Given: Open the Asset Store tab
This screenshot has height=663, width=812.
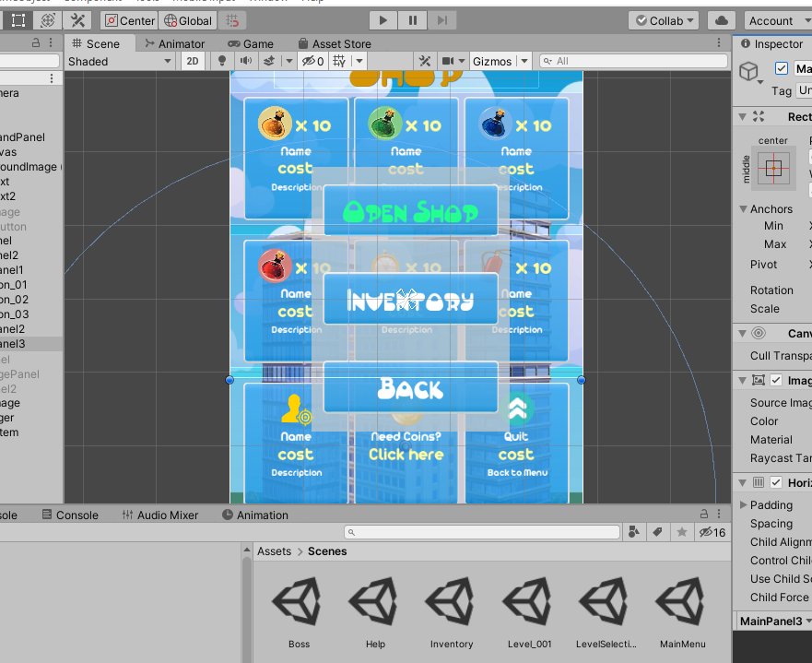Looking at the screenshot, I should (x=335, y=43).
